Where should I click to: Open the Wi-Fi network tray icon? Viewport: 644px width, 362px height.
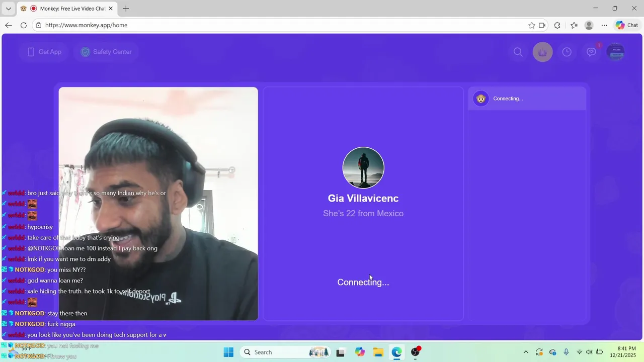pyautogui.click(x=580, y=352)
